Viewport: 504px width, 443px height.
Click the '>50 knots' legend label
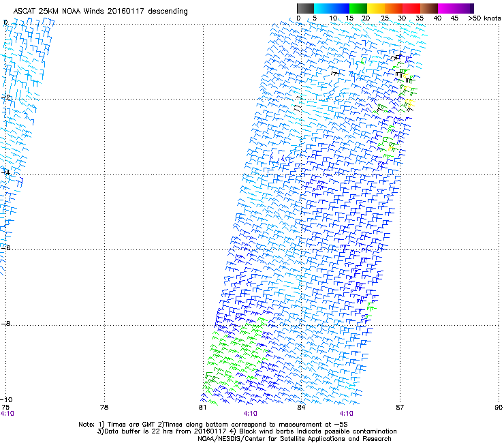[484, 18]
